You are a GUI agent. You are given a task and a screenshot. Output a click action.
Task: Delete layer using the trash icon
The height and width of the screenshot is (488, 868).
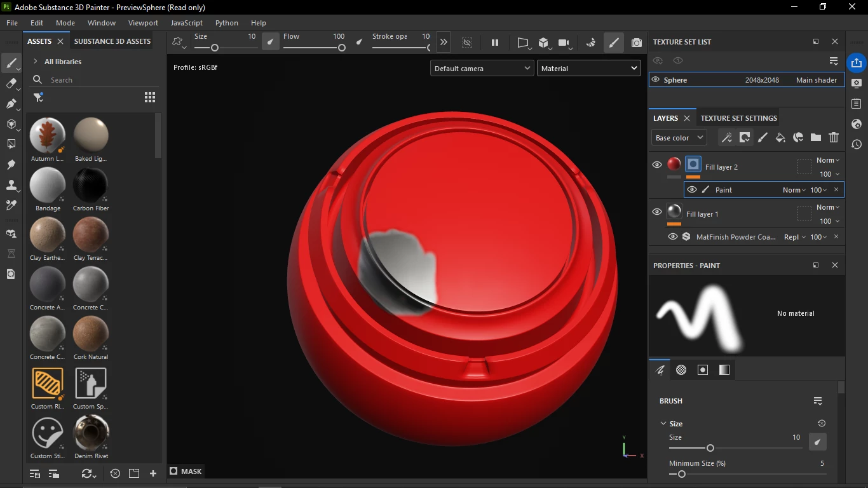(x=834, y=137)
